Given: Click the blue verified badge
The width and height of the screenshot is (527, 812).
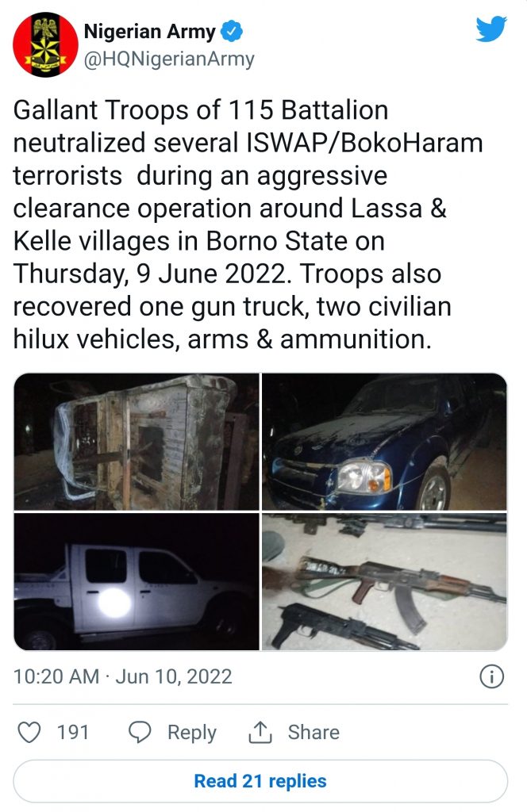Looking at the screenshot, I should click(233, 33).
